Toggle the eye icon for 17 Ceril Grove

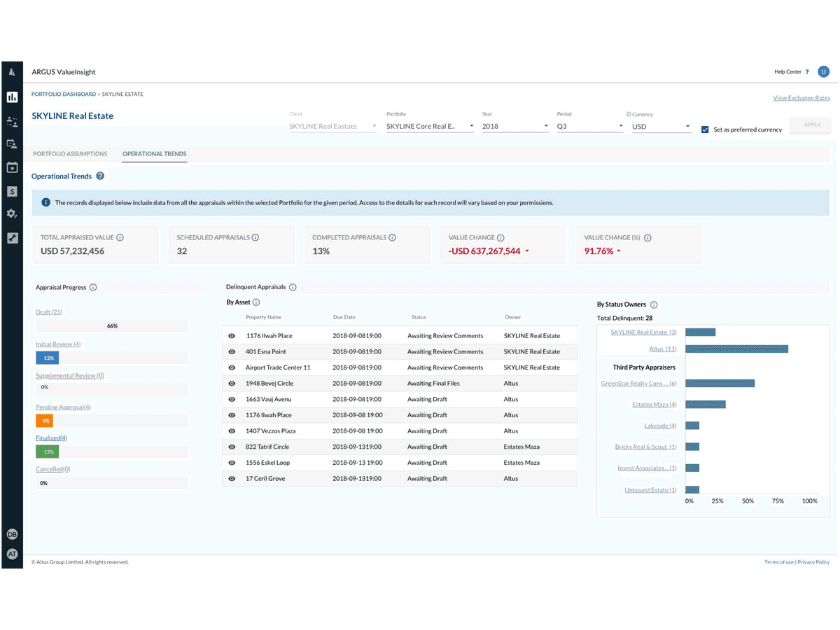231,478
